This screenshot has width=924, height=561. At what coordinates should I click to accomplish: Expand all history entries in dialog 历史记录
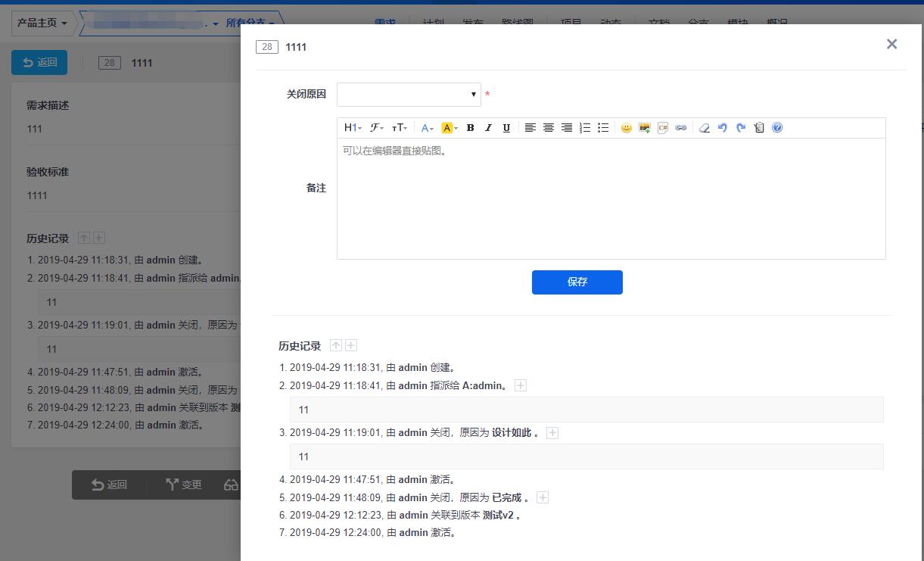point(351,345)
